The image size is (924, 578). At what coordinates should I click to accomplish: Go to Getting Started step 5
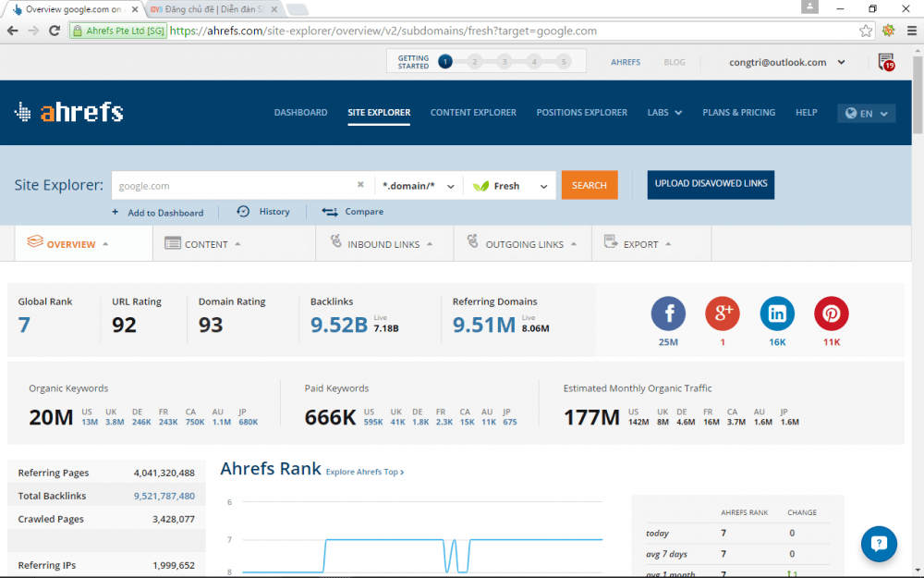coord(564,61)
